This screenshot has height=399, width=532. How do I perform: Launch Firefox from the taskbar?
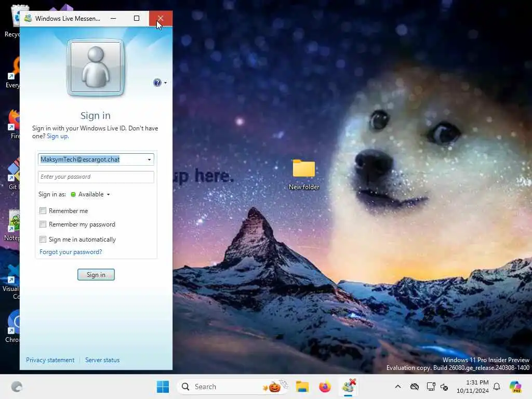tap(325, 387)
